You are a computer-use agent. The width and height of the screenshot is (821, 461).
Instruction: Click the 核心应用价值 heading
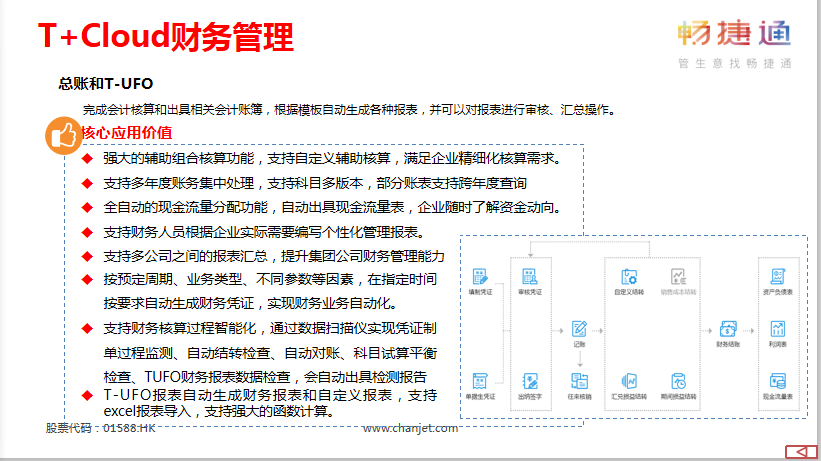click(127, 133)
